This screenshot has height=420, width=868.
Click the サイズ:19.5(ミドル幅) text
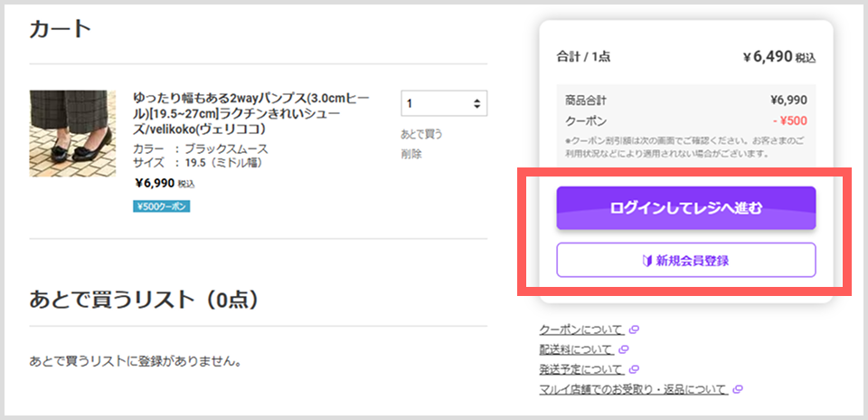[198, 163]
